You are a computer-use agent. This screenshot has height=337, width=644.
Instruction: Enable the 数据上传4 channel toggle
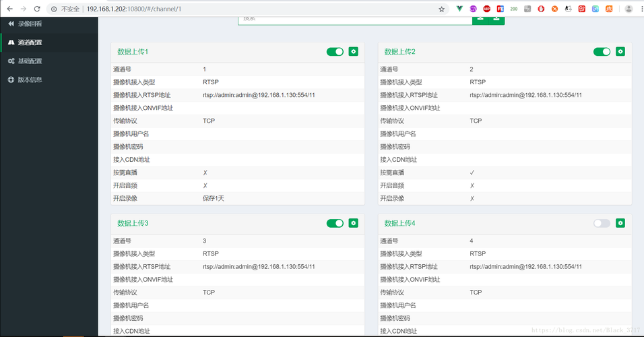click(x=602, y=222)
